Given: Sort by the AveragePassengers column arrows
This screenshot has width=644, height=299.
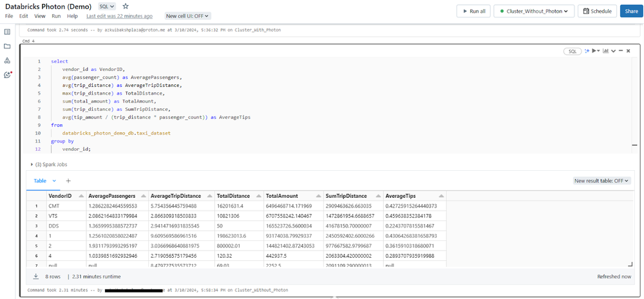Looking at the screenshot, I should coord(143,197).
